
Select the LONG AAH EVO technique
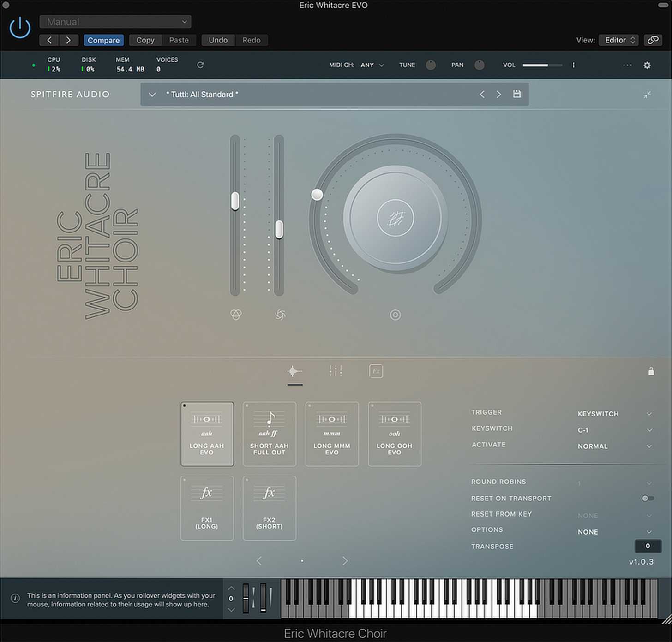point(207,434)
